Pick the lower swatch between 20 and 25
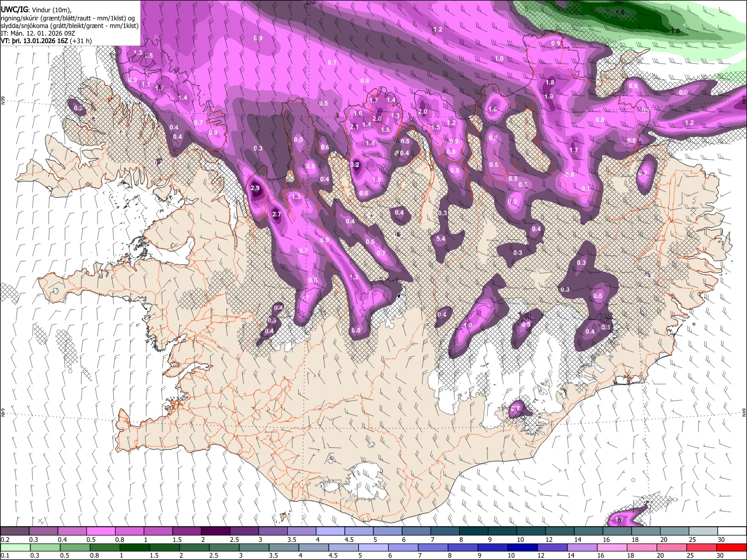Image resolution: width=747 pixels, height=560 pixels. [x=672, y=547]
